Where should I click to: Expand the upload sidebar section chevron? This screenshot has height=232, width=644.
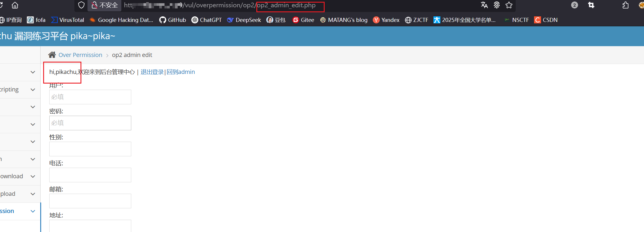(x=33, y=194)
